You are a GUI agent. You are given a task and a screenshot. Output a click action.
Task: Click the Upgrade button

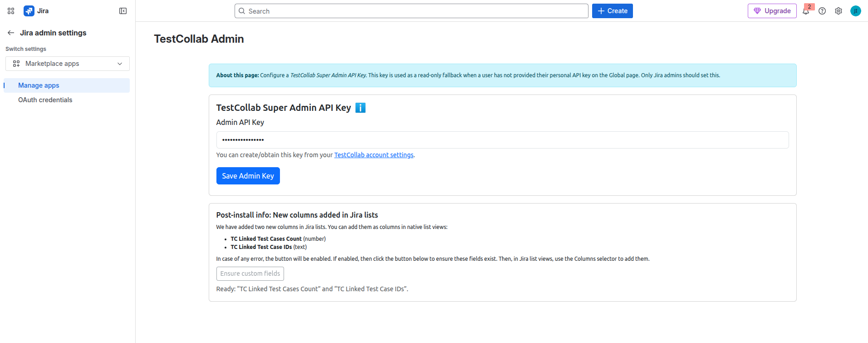point(772,11)
